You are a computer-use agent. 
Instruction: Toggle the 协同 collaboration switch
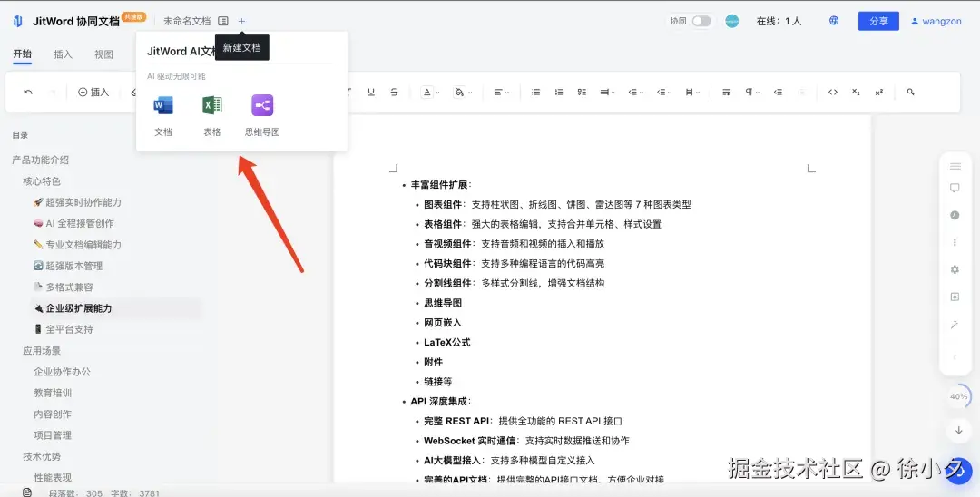tap(701, 21)
